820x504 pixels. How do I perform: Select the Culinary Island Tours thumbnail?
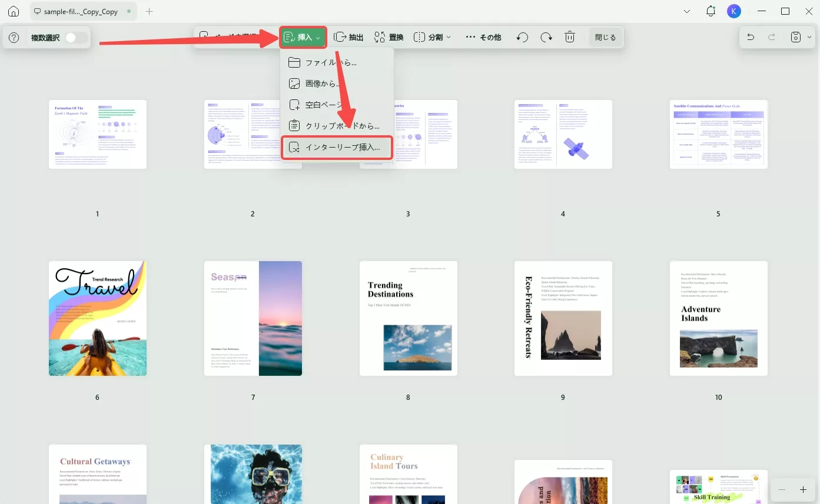409,474
